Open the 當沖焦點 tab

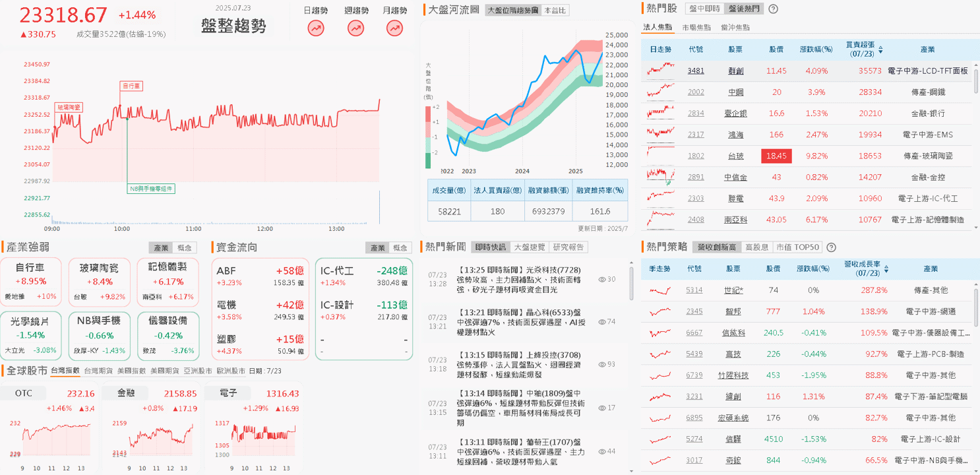[735, 27]
